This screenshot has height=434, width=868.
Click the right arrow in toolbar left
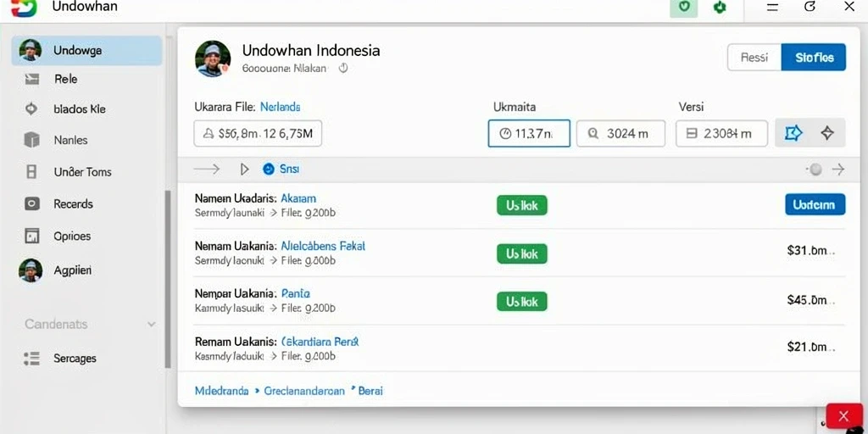207,170
